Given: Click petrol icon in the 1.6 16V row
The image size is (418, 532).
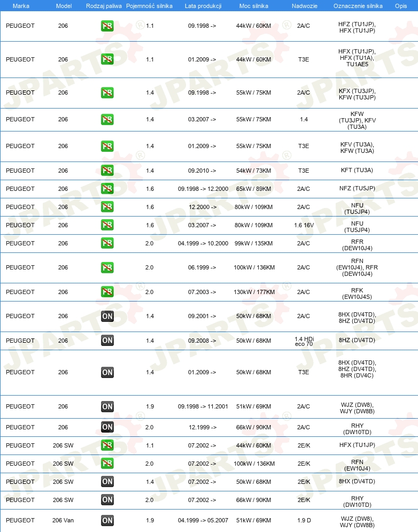Looking at the screenshot, I should pos(107,225).
